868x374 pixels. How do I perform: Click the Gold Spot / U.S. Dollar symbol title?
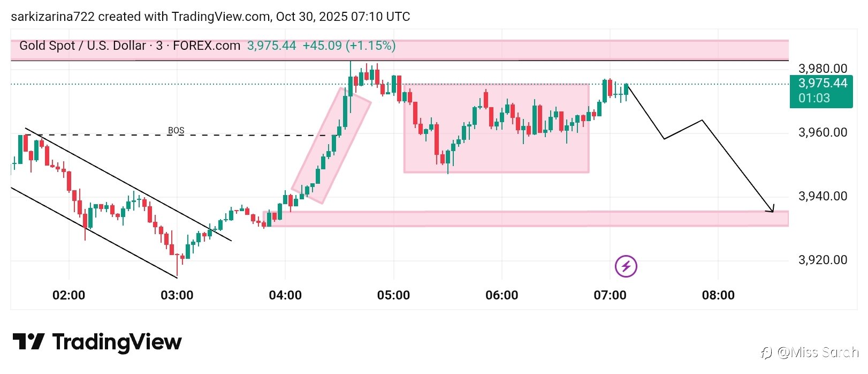pos(82,46)
